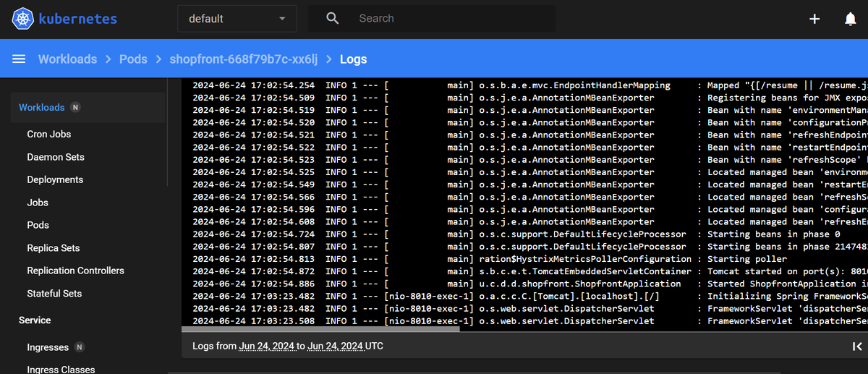Select the Service sidebar section
The height and width of the screenshot is (374, 868).
coord(35,320)
